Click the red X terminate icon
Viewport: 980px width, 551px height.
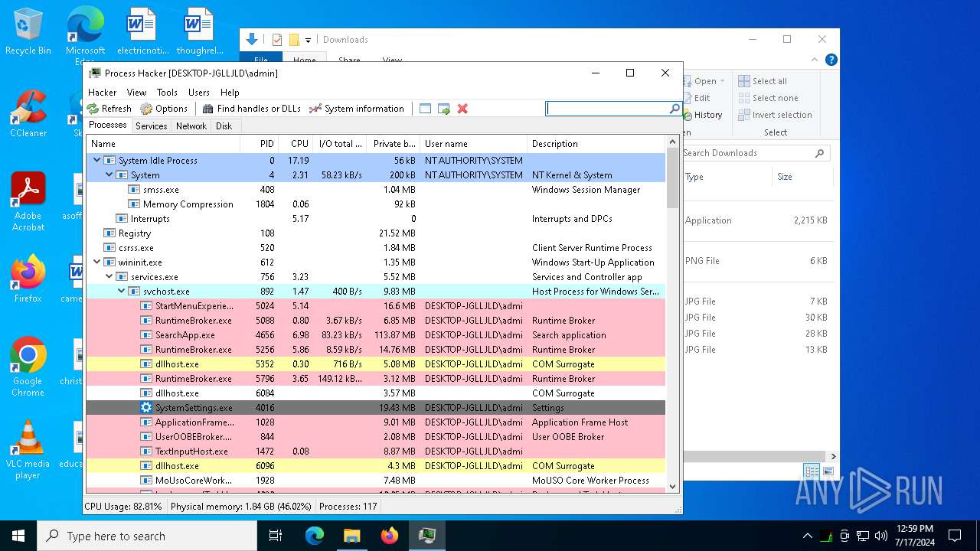pos(462,109)
